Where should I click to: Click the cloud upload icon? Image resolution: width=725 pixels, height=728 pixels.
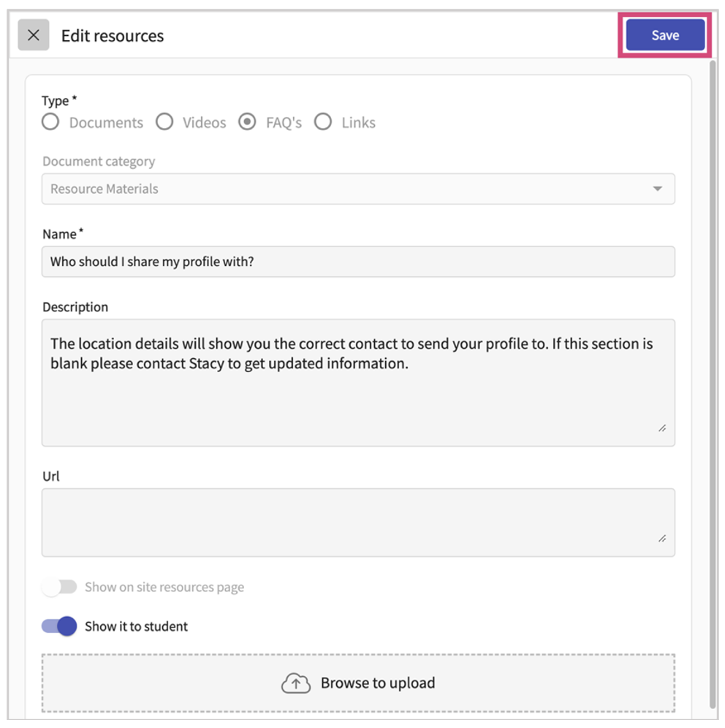[295, 683]
